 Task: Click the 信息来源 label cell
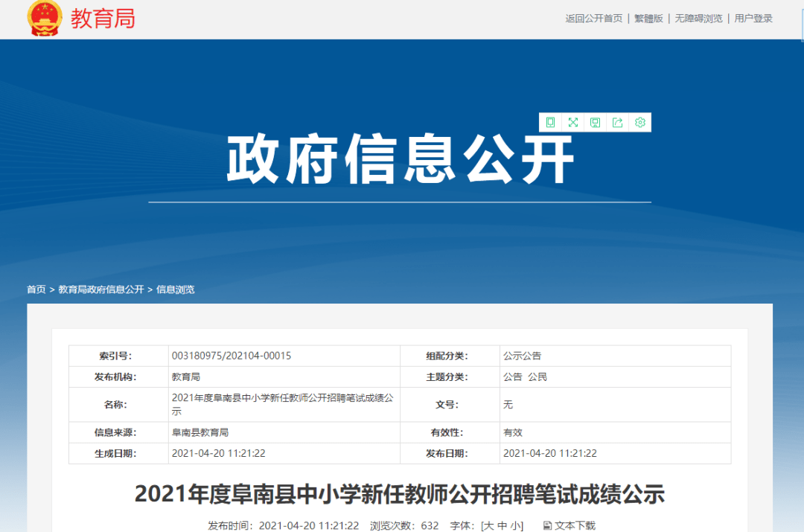118,432
